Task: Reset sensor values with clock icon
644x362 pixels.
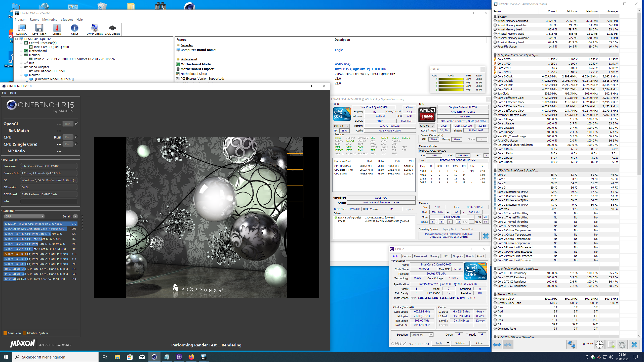Action: [x=599, y=344]
